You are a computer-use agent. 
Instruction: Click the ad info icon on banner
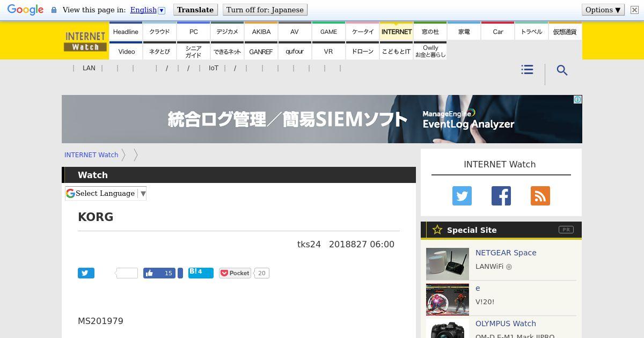pos(577,100)
